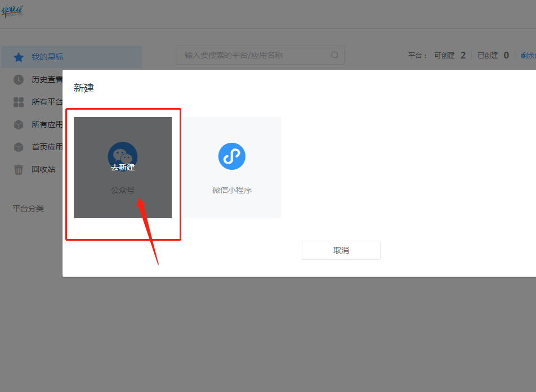Click 去新建 on the 公众号 card

pos(123,168)
